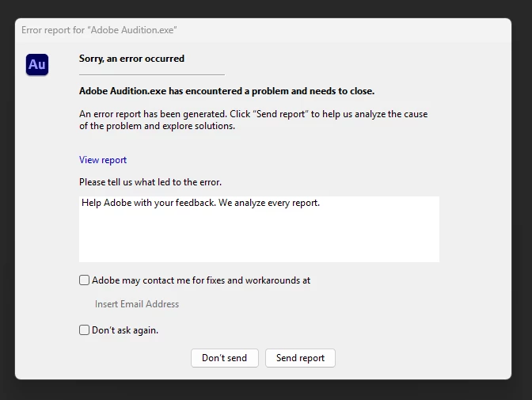Click the Don't send button

pos(225,358)
